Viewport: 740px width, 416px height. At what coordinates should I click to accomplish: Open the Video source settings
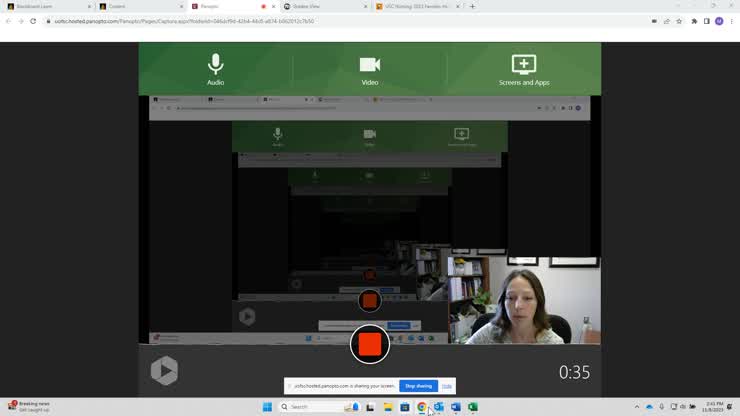pyautogui.click(x=370, y=70)
